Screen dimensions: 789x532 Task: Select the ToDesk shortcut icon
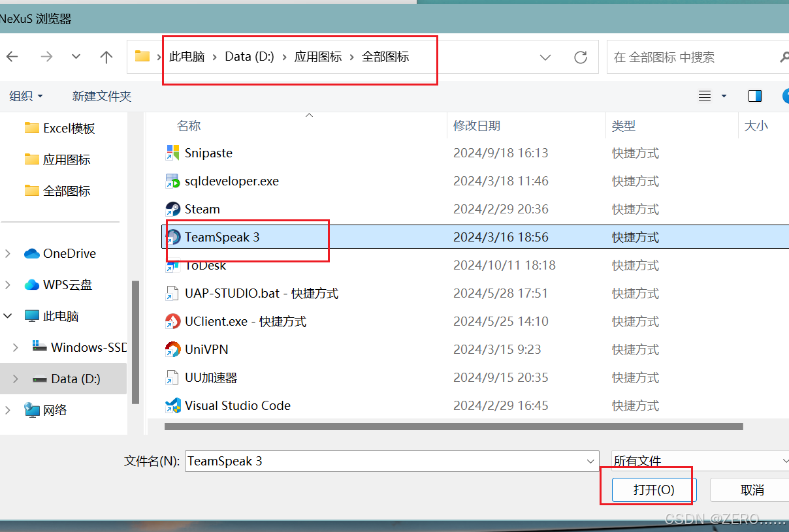[172, 266]
